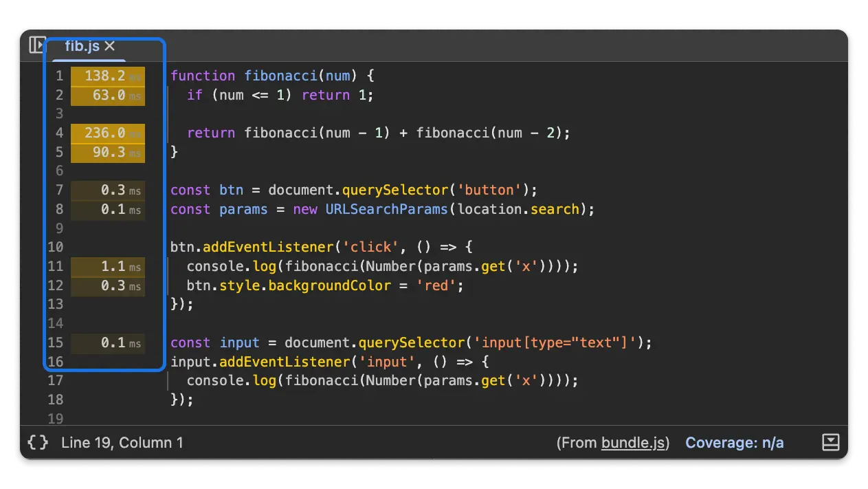Image resolution: width=868 pixels, height=489 pixels.
Task: Click the Line 19, Column 1 status indicator
Action: (x=122, y=442)
